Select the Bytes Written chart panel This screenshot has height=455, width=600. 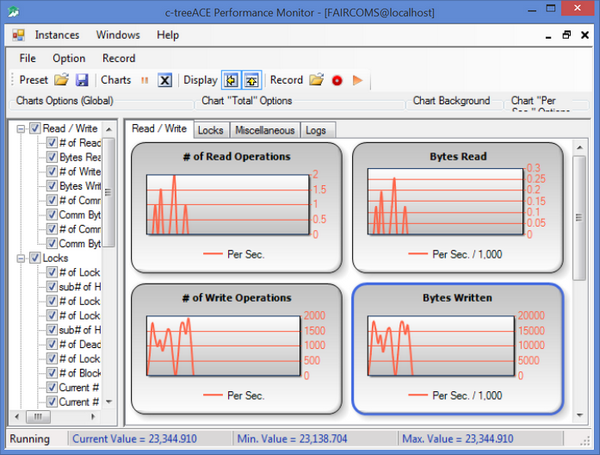coord(457,347)
